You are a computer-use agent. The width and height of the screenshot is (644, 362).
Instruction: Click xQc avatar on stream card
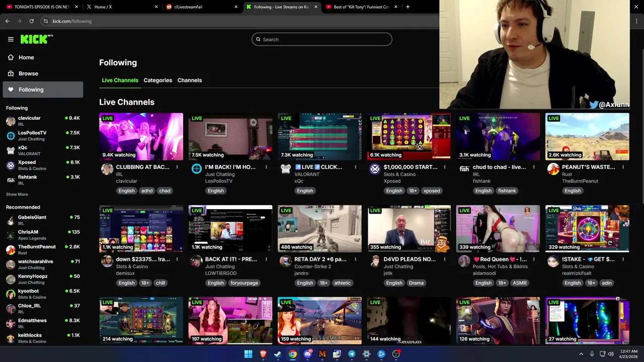tap(286, 169)
